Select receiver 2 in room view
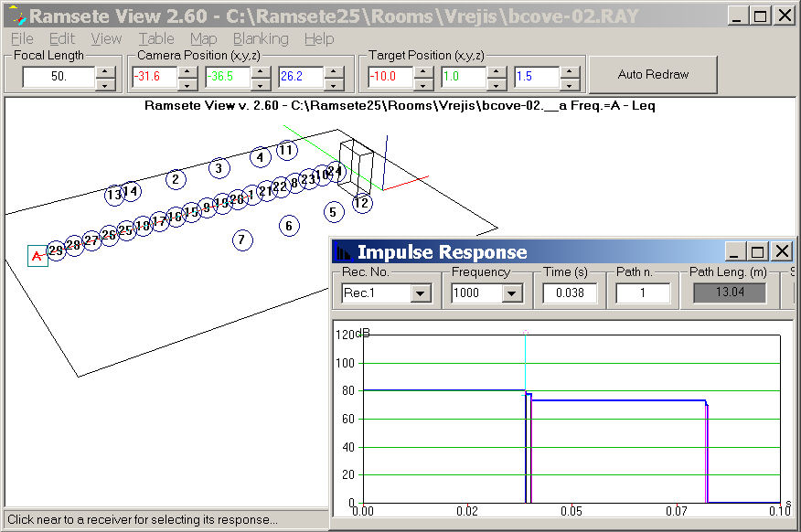The image size is (801, 532). click(x=176, y=179)
